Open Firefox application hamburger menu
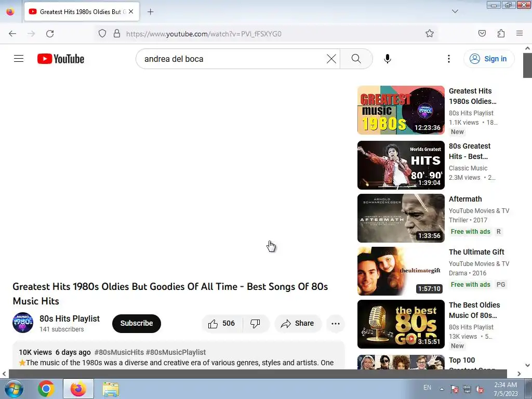Viewport: 532px width, 399px height. coord(520,33)
